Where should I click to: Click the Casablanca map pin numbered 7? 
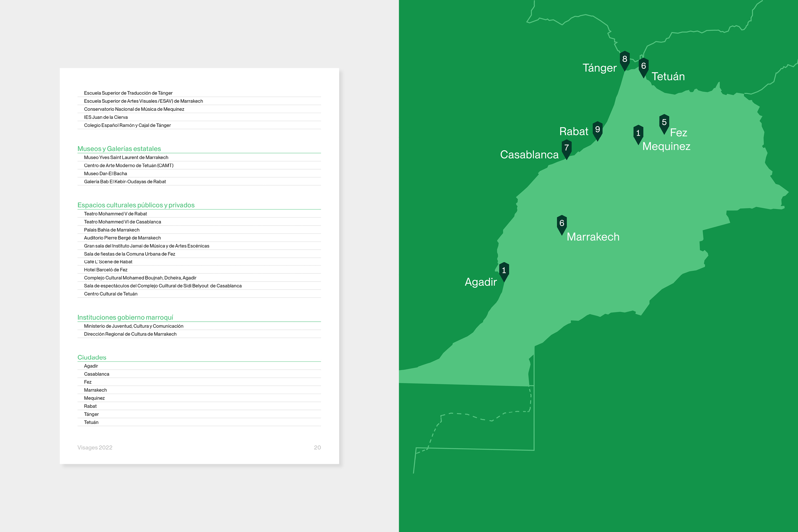pyautogui.click(x=566, y=148)
